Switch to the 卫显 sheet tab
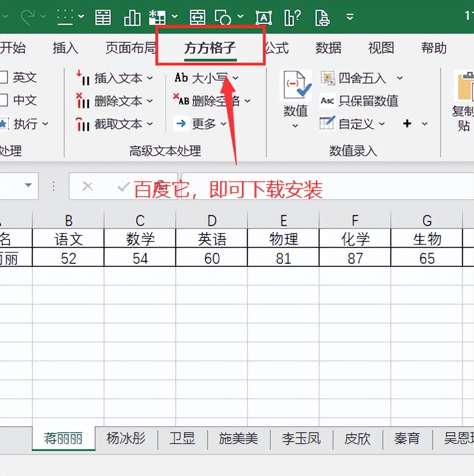The image size is (474, 476). (182, 438)
